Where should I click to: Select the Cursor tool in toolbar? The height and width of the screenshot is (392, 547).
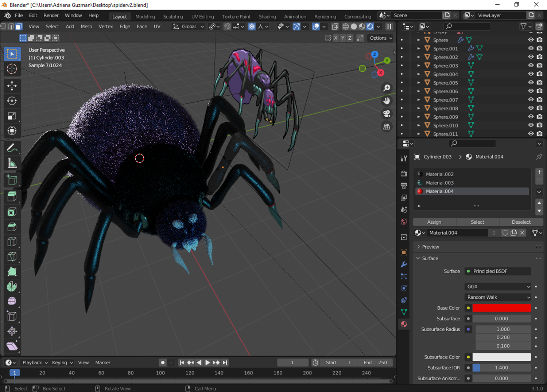[12, 69]
